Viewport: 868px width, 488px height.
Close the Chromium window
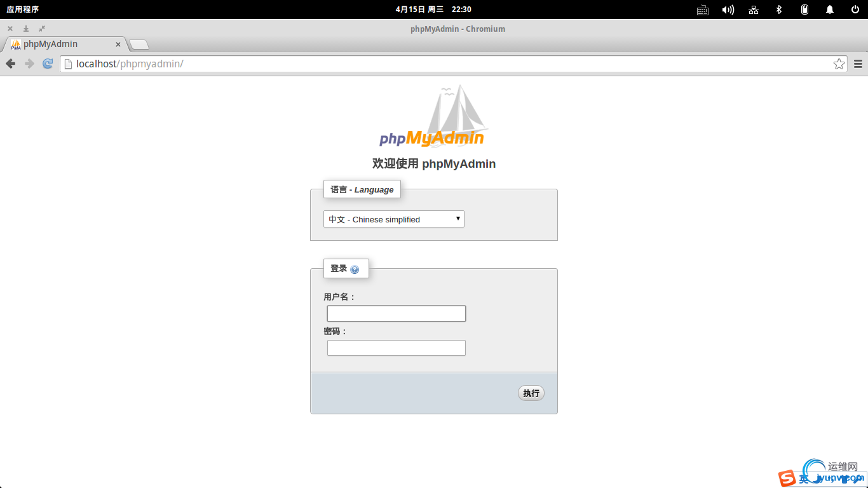click(x=10, y=29)
